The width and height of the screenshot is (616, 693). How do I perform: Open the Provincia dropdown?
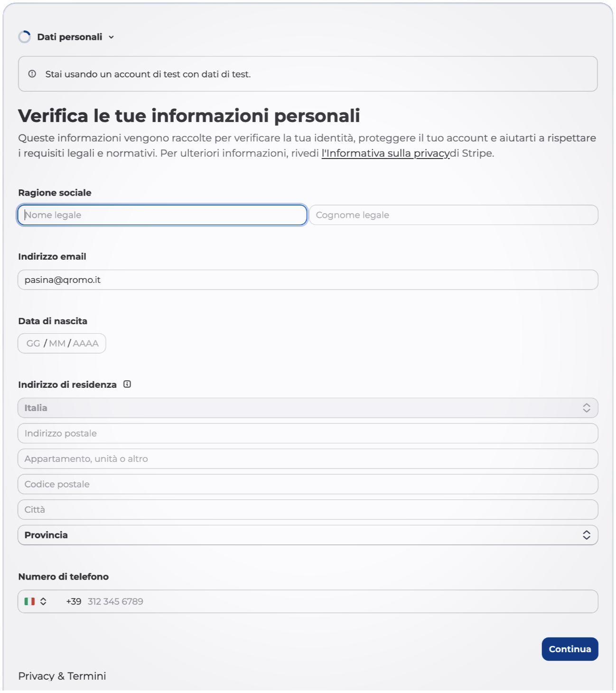[308, 535]
